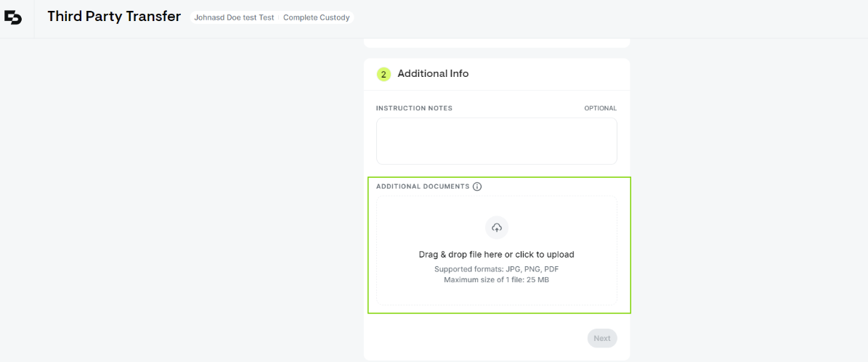Click the Additional Documents label

pyautogui.click(x=423, y=186)
